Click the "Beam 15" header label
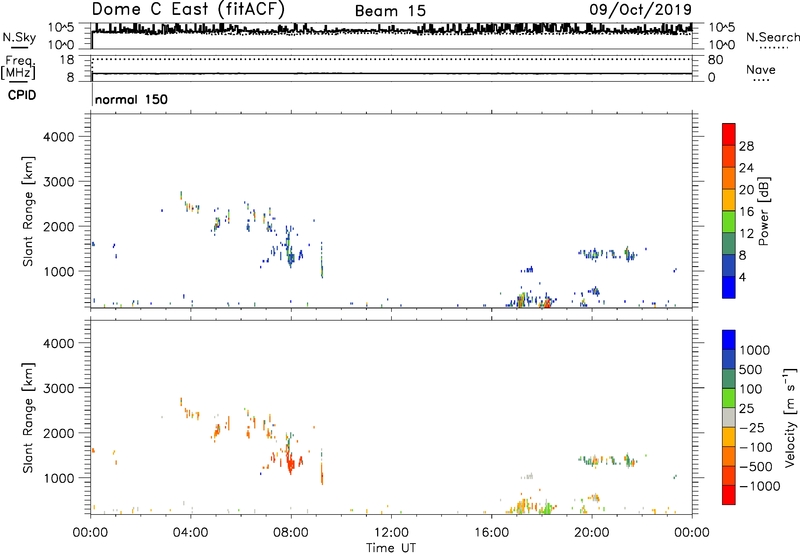The height and width of the screenshot is (554, 800). (390, 11)
